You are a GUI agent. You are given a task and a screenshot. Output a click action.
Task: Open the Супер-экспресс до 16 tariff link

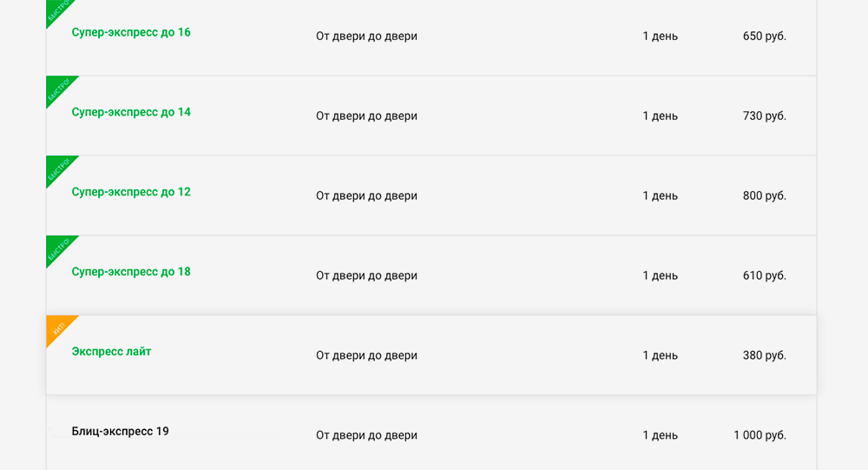click(131, 32)
